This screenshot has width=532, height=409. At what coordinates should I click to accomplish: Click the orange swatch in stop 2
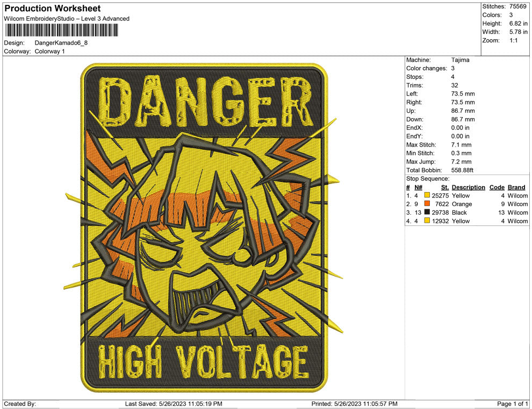click(427, 203)
